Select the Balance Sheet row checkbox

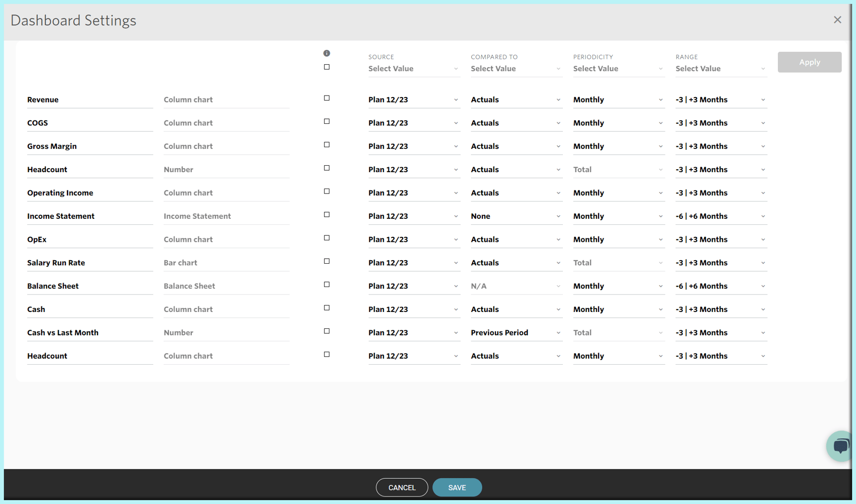click(326, 285)
